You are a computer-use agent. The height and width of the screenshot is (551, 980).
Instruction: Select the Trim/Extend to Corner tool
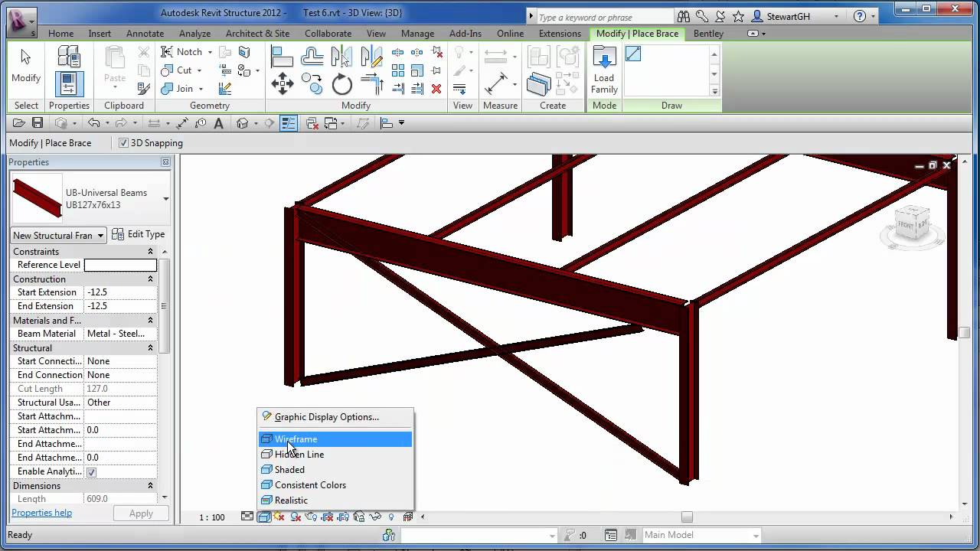371,83
